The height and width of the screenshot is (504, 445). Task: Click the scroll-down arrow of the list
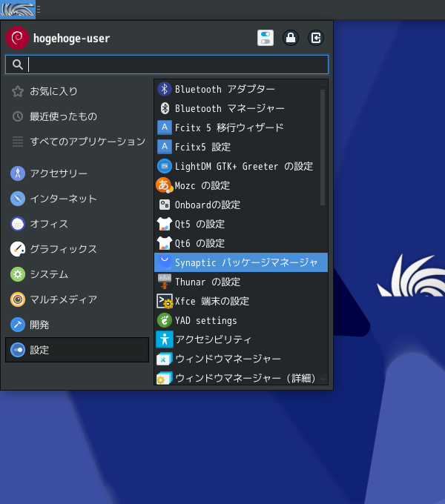tap(323, 379)
